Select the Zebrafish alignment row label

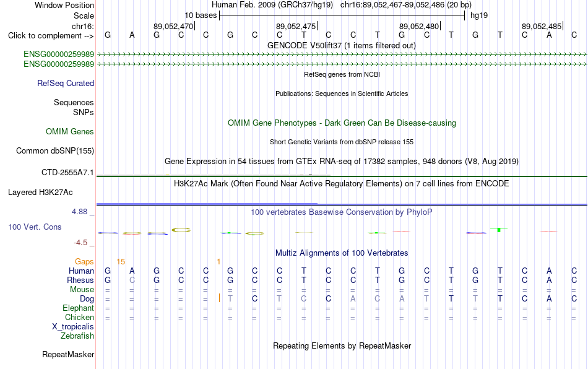click(x=77, y=336)
